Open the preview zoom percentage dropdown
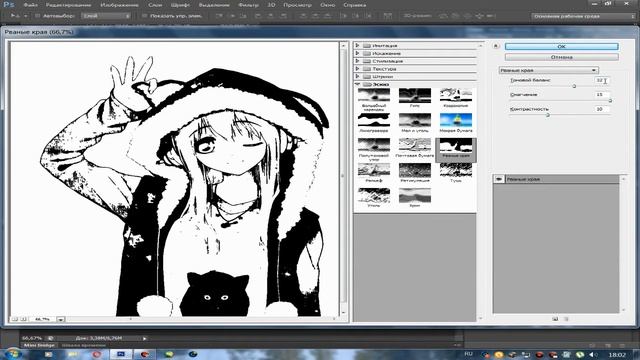The image size is (640, 360). click(60, 319)
